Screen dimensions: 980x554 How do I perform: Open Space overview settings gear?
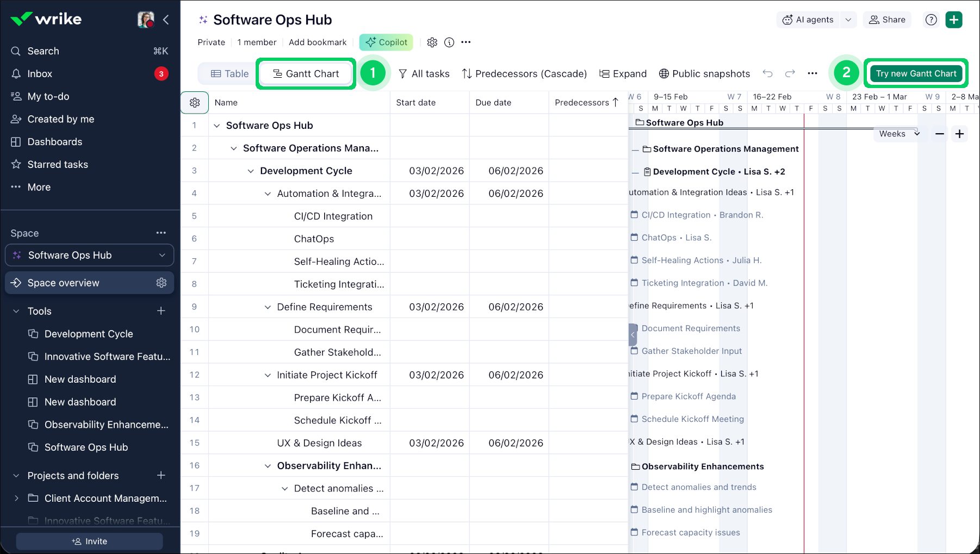[x=162, y=283]
